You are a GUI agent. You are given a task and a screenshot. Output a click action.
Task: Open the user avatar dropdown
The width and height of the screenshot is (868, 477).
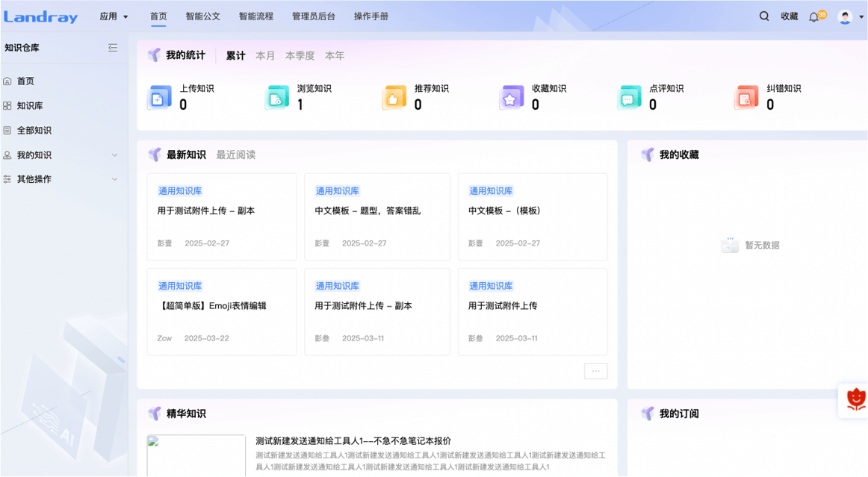point(850,17)
